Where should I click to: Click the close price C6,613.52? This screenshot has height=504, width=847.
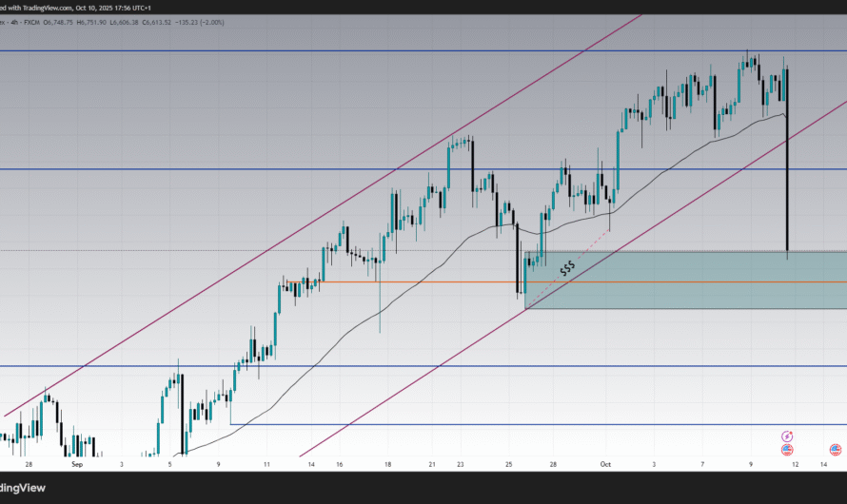157,23
